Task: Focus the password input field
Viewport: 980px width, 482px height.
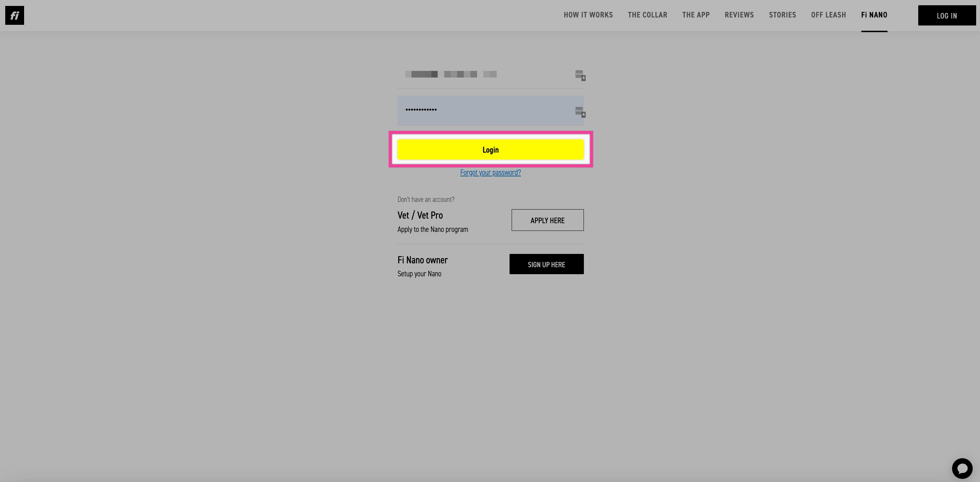Action: [490, 110]
